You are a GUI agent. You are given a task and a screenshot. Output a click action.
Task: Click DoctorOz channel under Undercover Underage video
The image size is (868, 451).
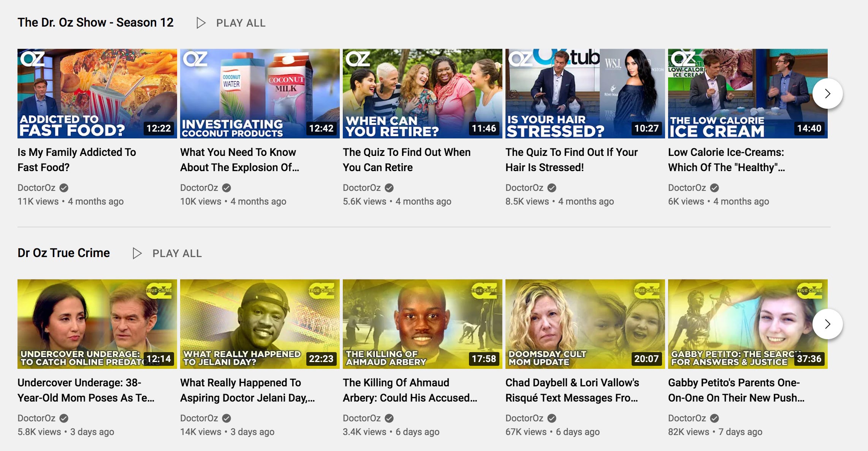coord(36,418)
